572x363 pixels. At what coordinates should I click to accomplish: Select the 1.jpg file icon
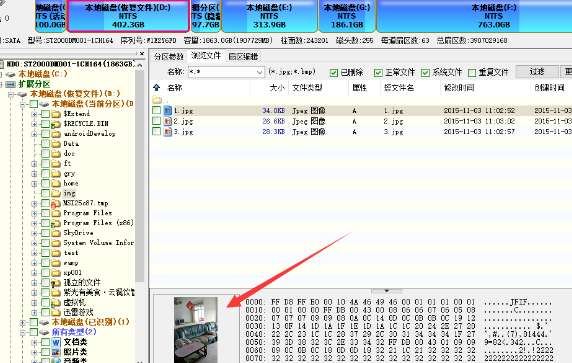[x=167, y=111]
